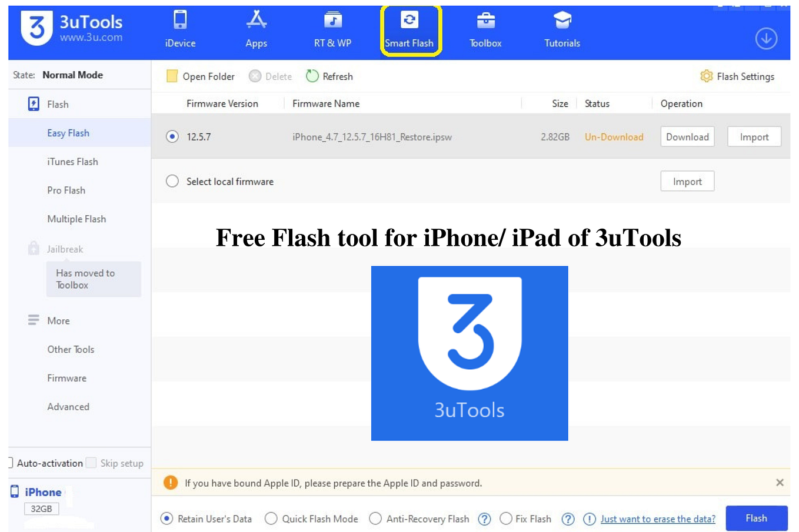Refresh the firmware list

(x=329, y=76)
